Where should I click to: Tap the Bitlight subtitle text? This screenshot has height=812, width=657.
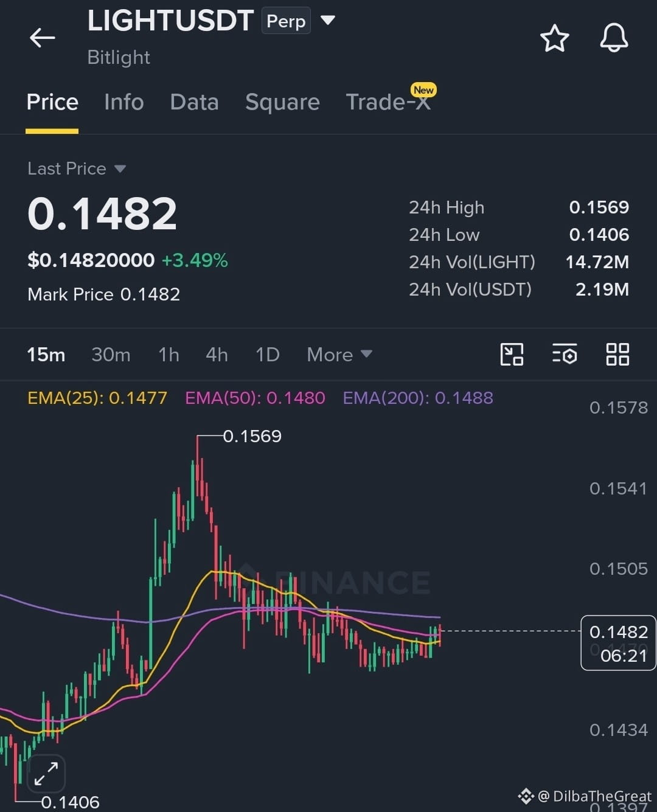click(119, 57)
